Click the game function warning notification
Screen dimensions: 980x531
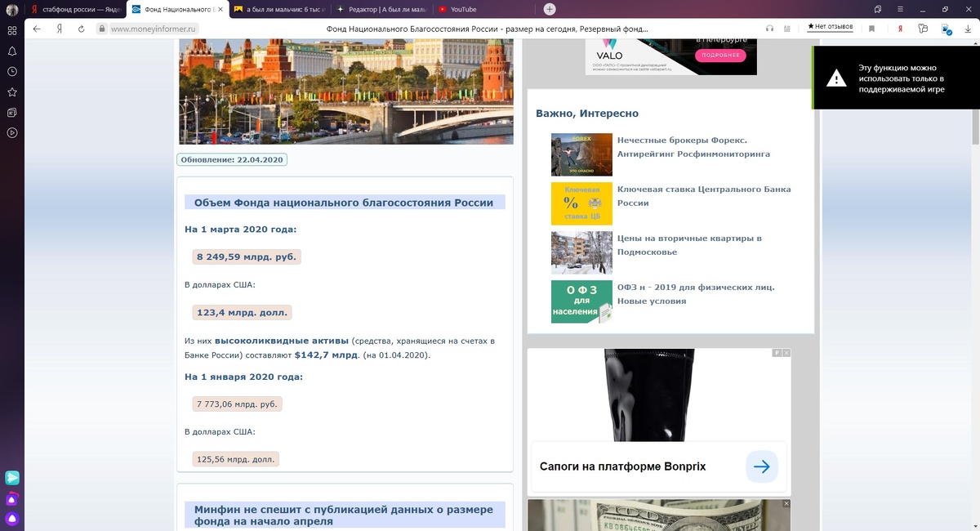coord(896,78)
